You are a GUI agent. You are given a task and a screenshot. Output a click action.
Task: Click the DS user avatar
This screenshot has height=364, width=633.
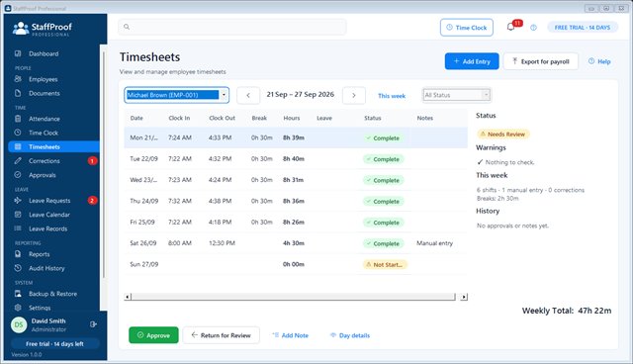[19, 324]
